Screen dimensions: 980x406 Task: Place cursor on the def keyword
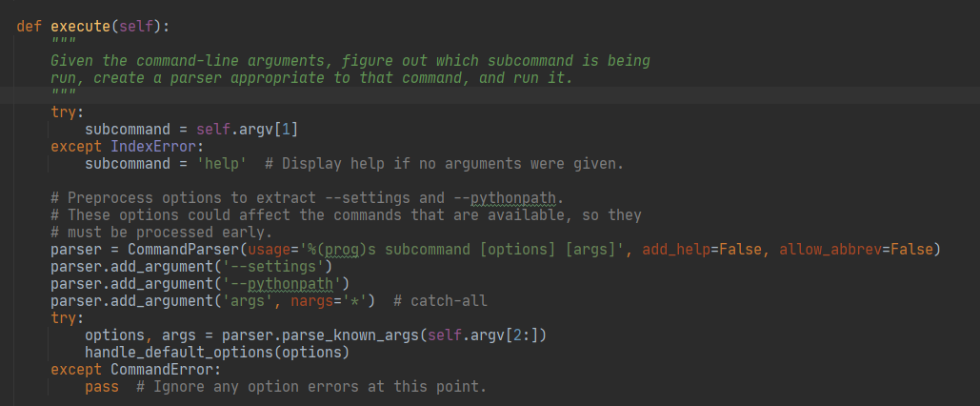[29, 26]
